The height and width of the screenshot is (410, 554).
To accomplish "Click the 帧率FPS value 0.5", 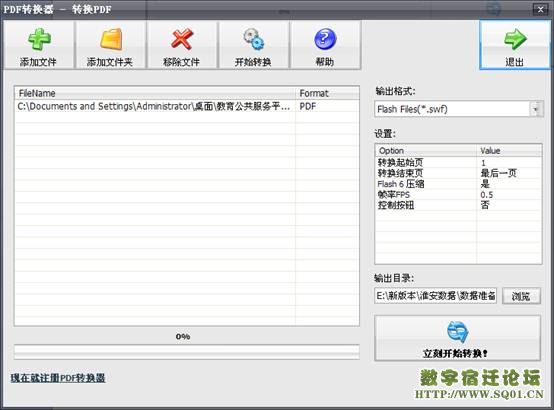I will pos(487,195).
